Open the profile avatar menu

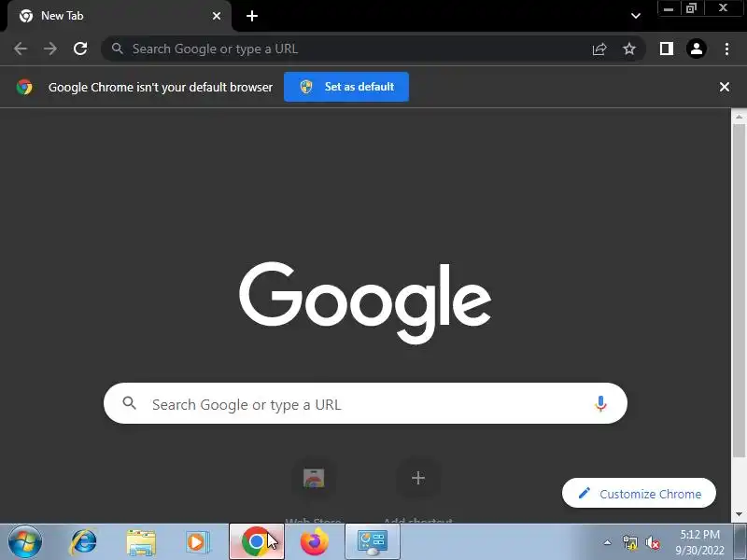point(696,49)
